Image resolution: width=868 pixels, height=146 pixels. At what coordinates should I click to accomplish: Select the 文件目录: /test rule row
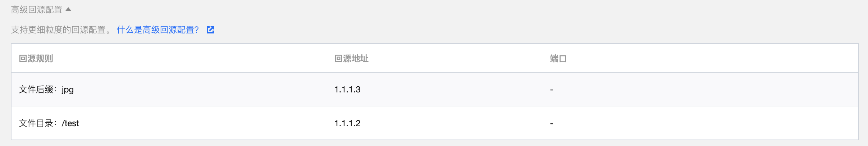tap(435, 123)
